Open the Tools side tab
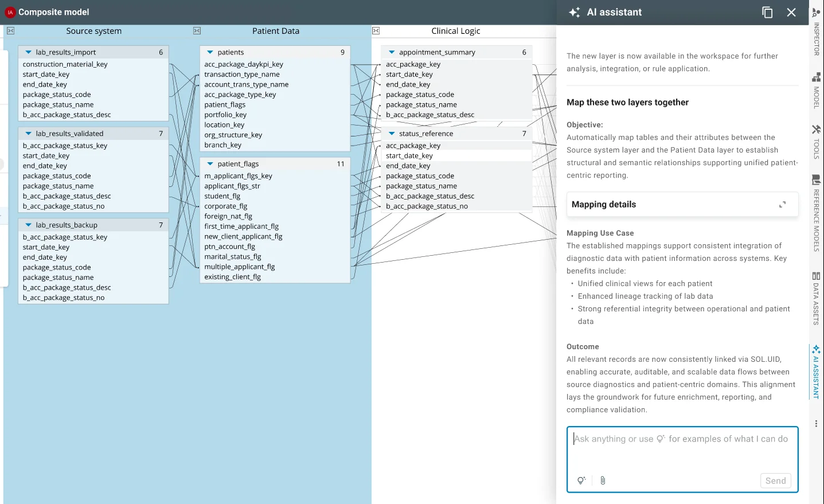The image size is (824, 504). coord(816,142)
